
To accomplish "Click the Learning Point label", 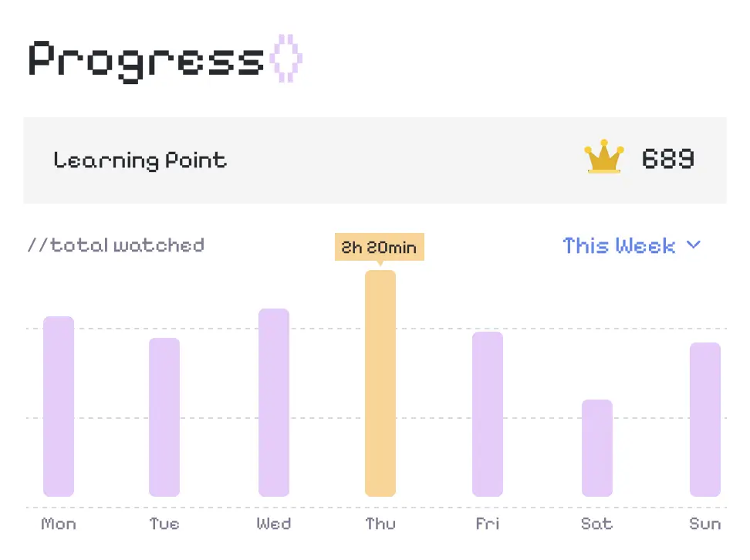I will pyautogui.click(x=140, y=160).
